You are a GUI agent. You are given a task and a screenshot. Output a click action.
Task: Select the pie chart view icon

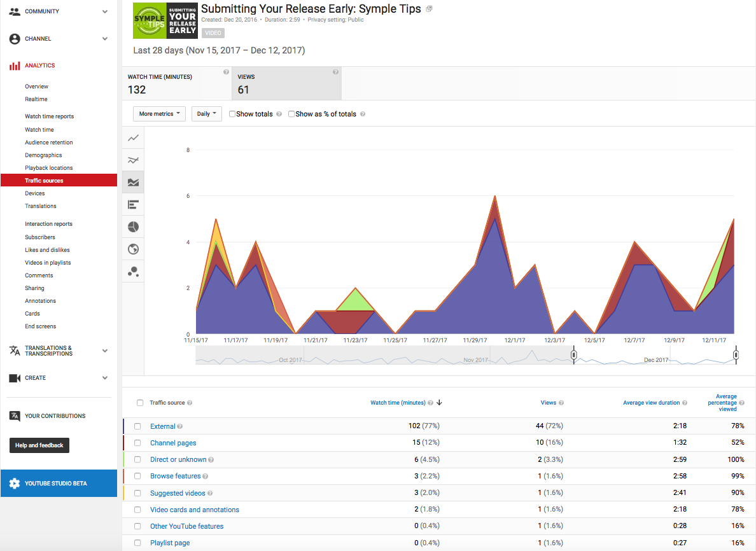133,227
